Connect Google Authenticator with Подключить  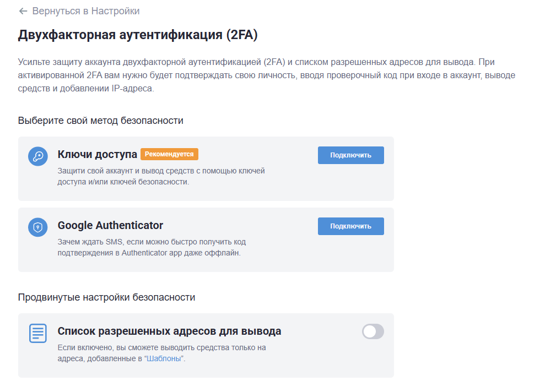350,226
